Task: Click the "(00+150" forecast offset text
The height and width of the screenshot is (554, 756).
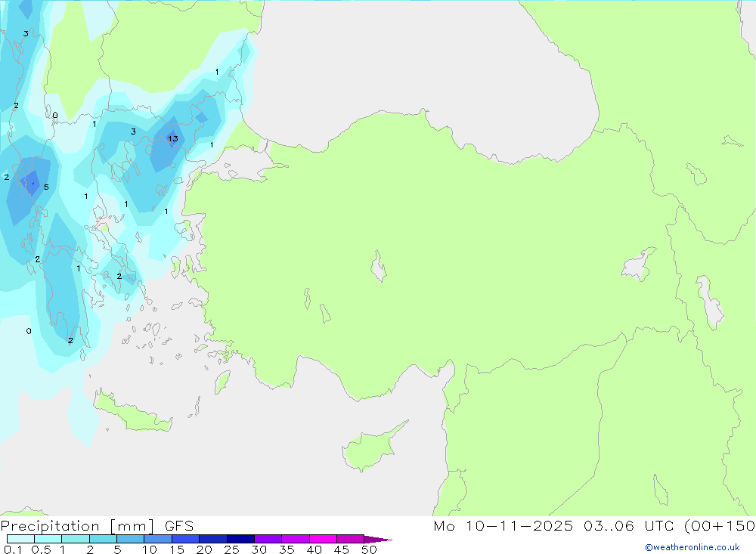Action: coord(720,526)
